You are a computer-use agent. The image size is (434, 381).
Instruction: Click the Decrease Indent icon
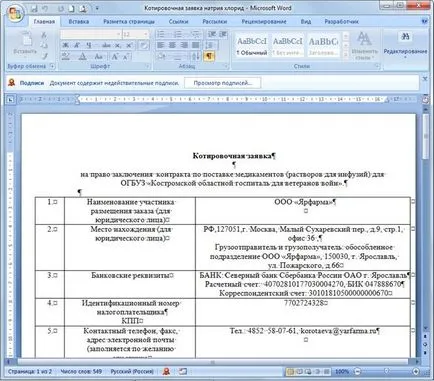point(212,34)
